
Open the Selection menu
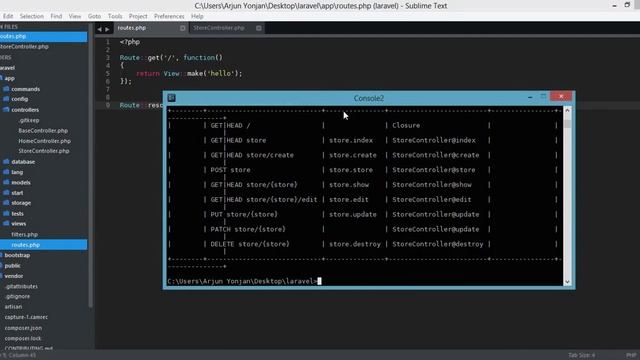tap(31, 16)
